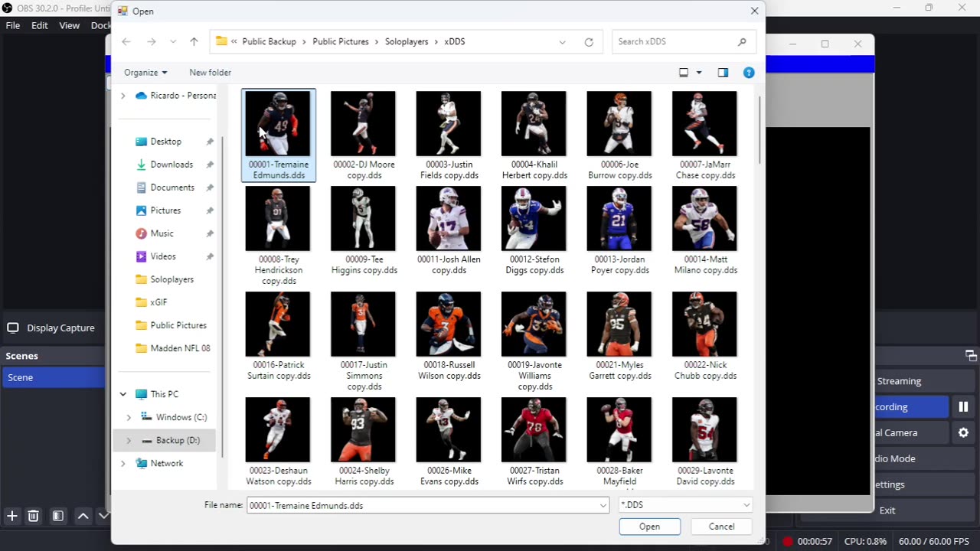
Task: Click the File name input field
Action: tap(423, 505)
